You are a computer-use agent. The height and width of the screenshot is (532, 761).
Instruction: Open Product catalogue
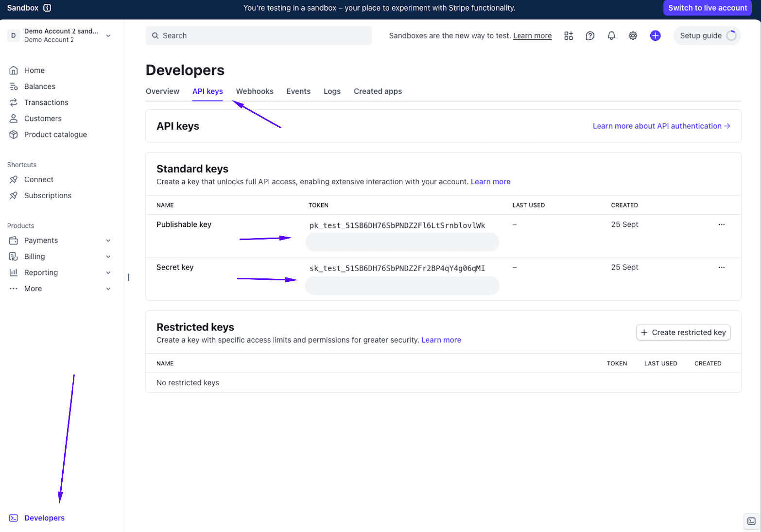pyautogui.click(x=55, y=135)
